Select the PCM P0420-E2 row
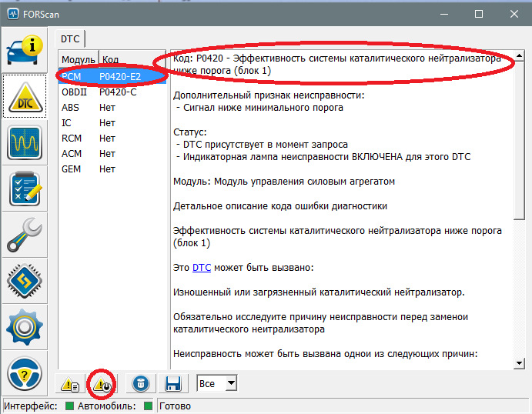The width and height of the screenshot is (532, 414). pos(112,77)
